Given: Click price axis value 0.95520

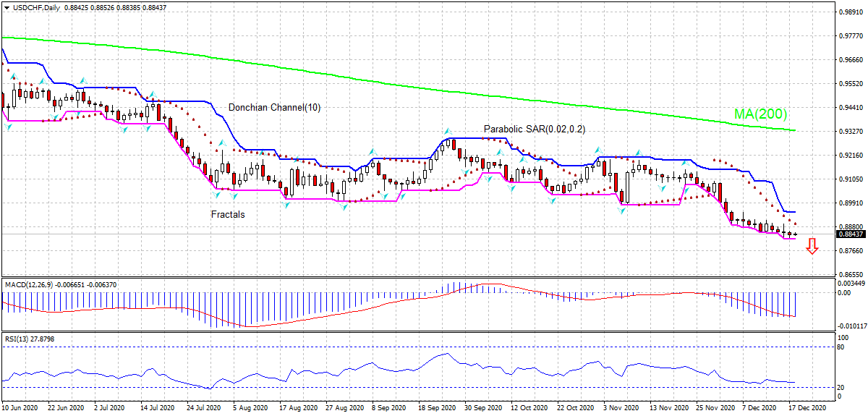Looking at the screenshot, I should (851, 83).
